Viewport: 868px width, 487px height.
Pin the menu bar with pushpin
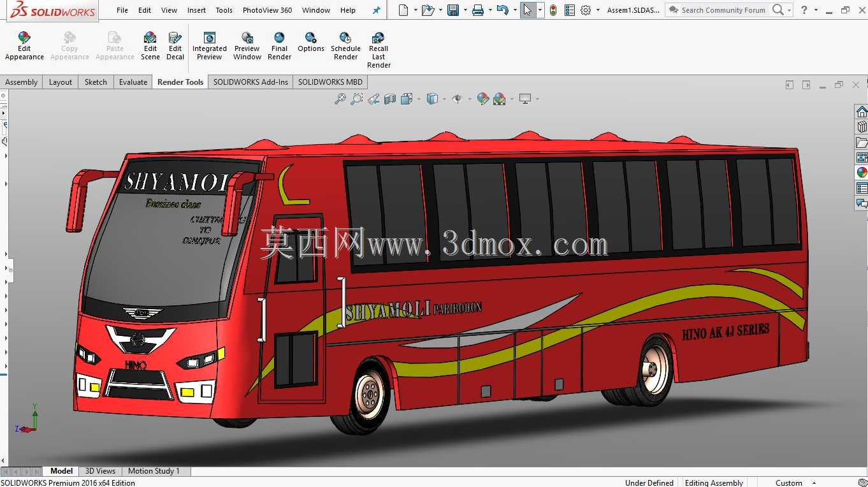pyautogui.click(x=377, y=10)
